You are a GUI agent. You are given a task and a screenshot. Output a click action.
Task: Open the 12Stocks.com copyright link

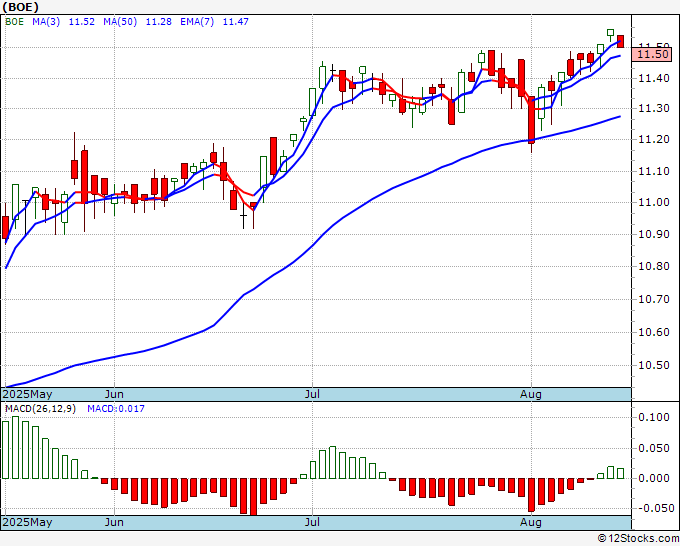[638, 539]
